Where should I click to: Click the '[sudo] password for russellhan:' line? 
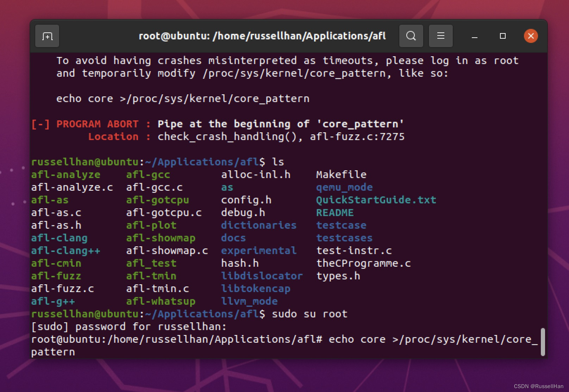pos(129,327)
